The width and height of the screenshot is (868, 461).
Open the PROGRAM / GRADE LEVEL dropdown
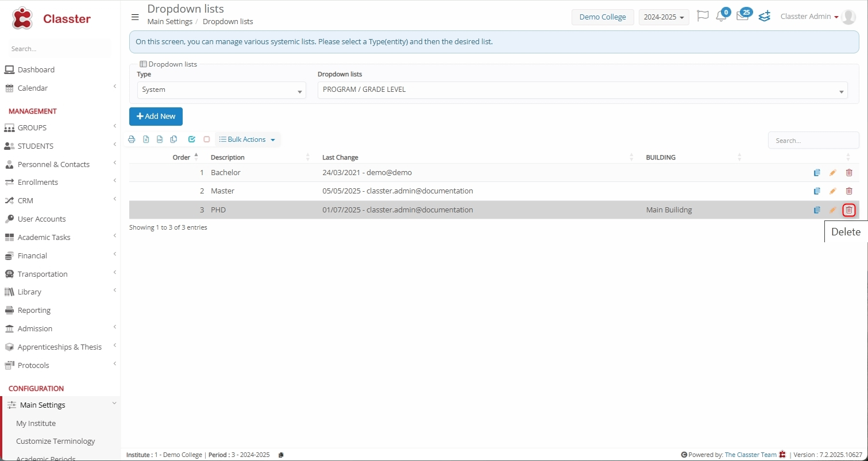click(582, 90)
